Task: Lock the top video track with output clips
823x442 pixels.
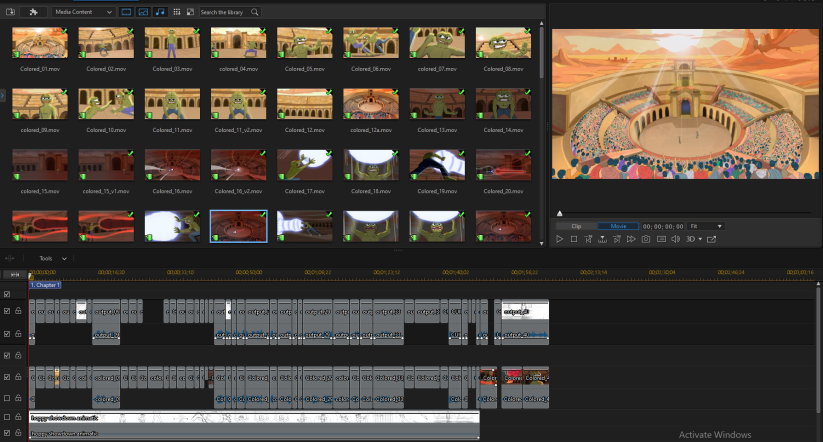Action: (x=18, y=311)
